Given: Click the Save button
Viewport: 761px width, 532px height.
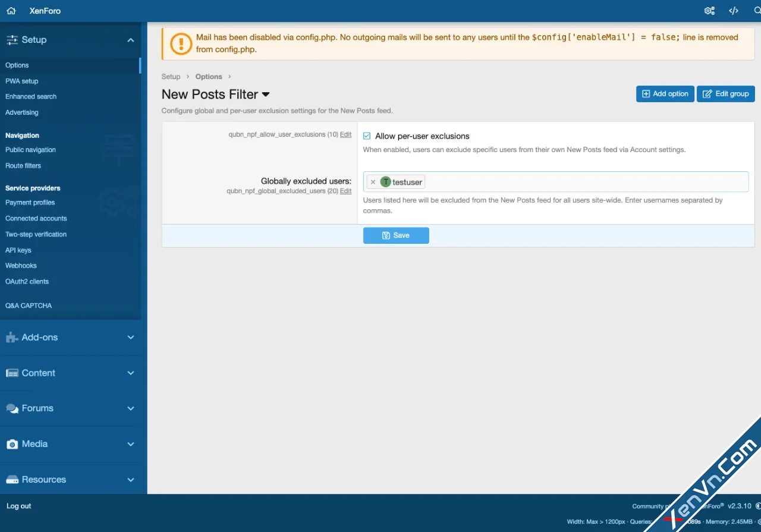Looking at the screenshot, I should [396, 235].
